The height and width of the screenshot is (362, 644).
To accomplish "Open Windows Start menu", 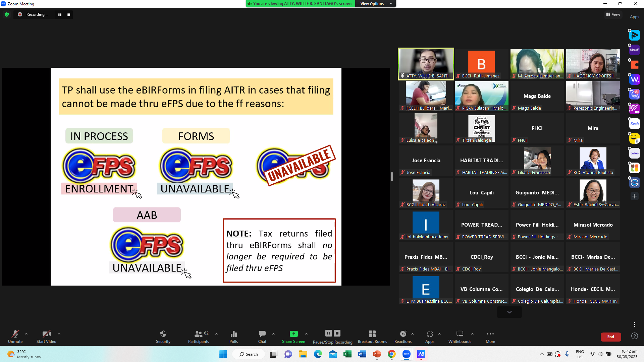I will (223, 354).
